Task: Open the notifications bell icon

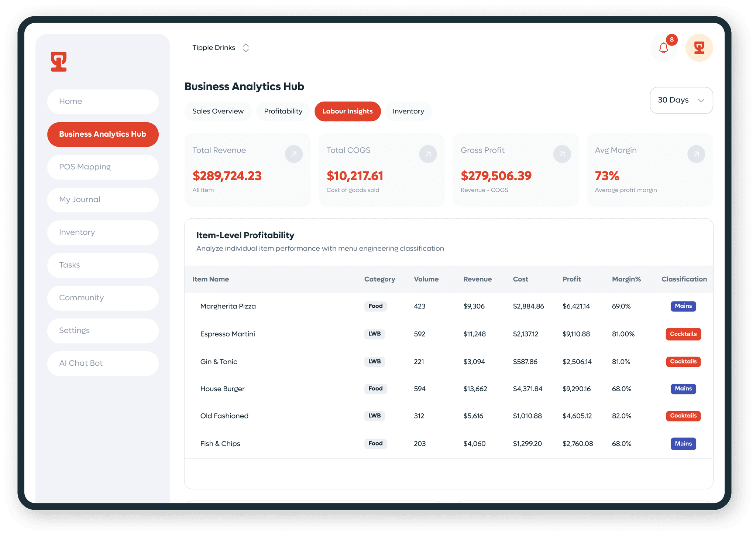Action: click(663, 48)
